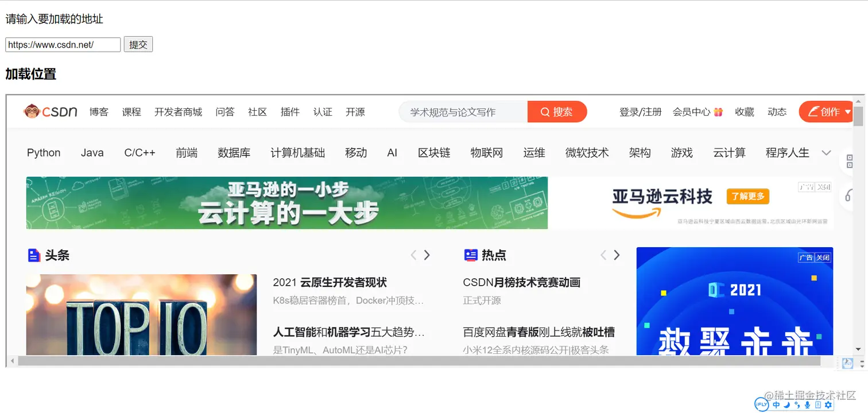The image size is (868, 413).
Task: Click the gift icon beside 会员中心
Action: point(718,112)
